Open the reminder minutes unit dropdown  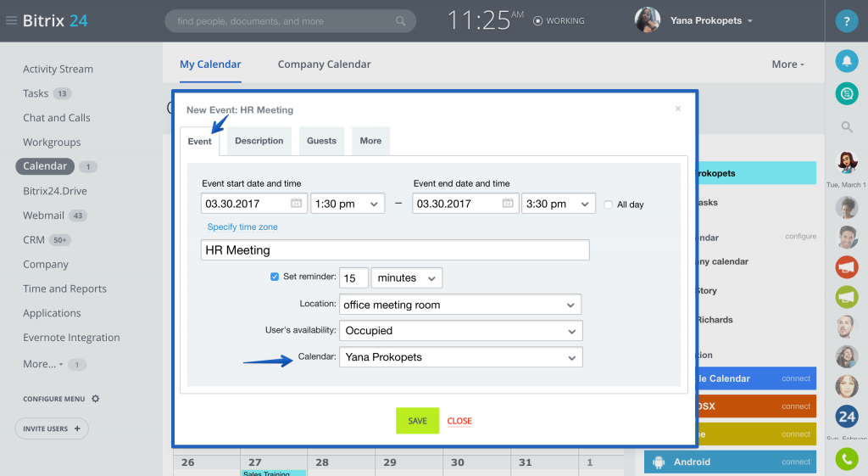coord(407,277)
